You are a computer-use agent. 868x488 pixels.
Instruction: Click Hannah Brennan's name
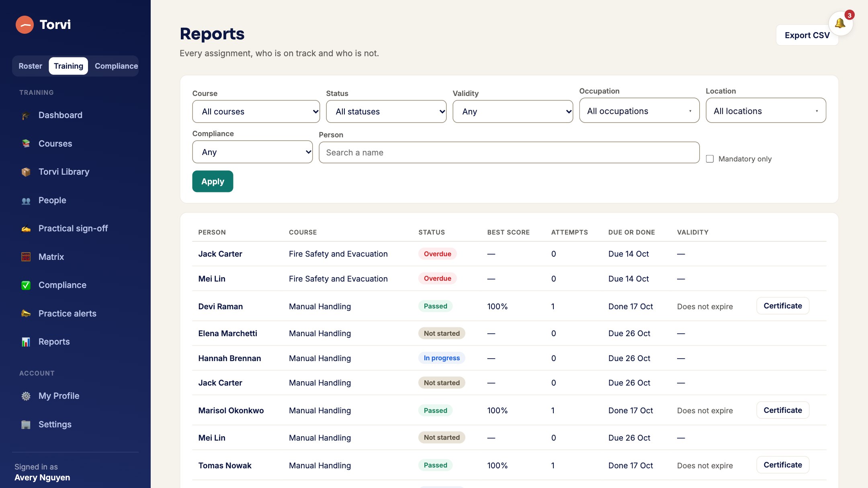(229, 358)
